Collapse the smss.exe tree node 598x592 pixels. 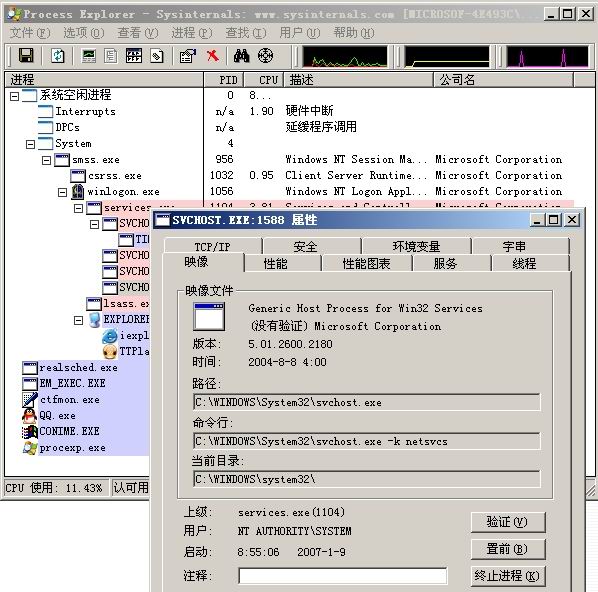click(47, 160)
